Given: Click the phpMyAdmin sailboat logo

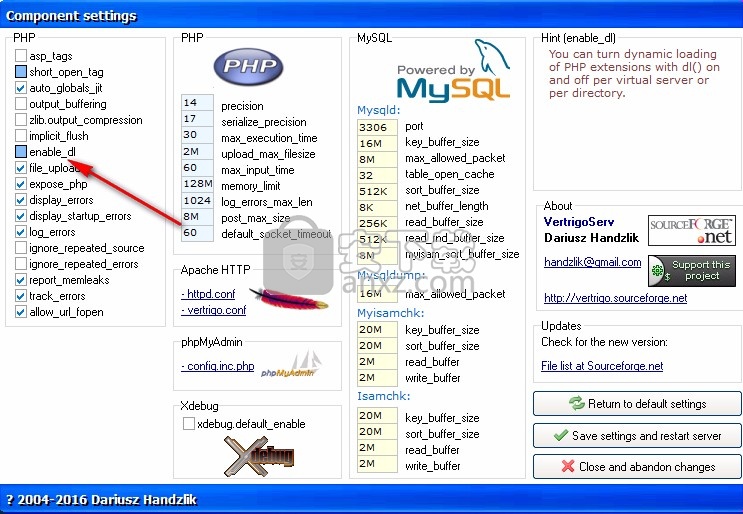Looking at the screenshot, I should (291, 364).
